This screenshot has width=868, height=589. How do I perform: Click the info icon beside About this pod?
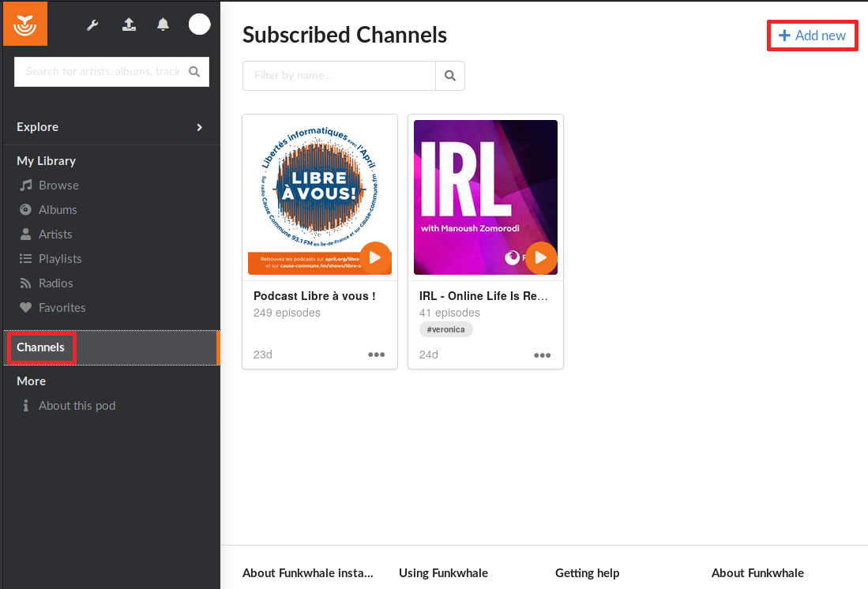[25, 406]
